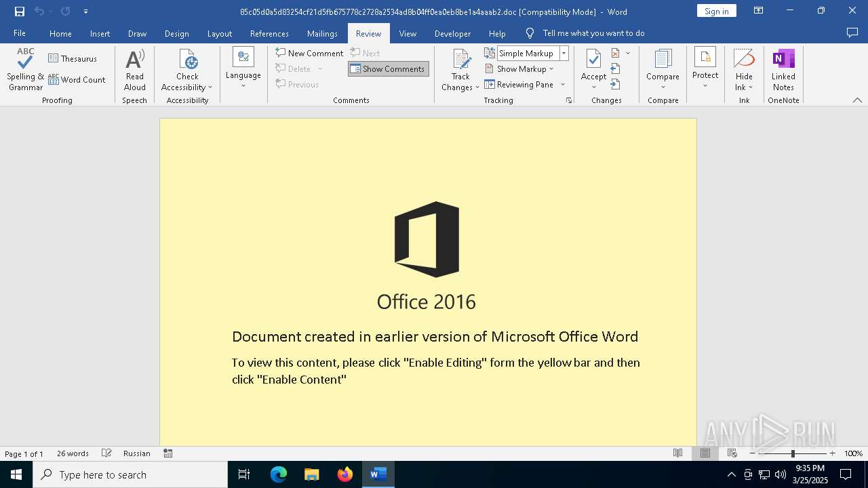Open the Thesaurus tool
868x488 pixels.
tap(73, 58)
